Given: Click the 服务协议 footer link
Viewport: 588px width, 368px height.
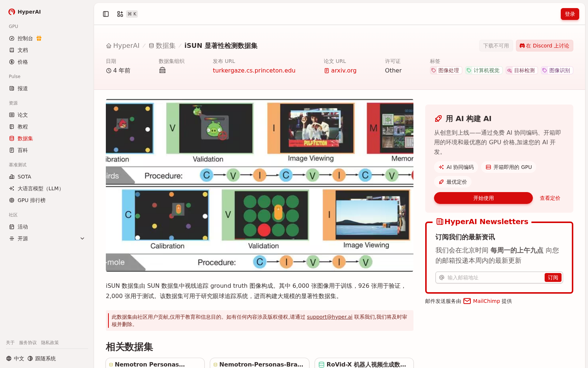Looking at the screenshot, I should tap(28, 343).
